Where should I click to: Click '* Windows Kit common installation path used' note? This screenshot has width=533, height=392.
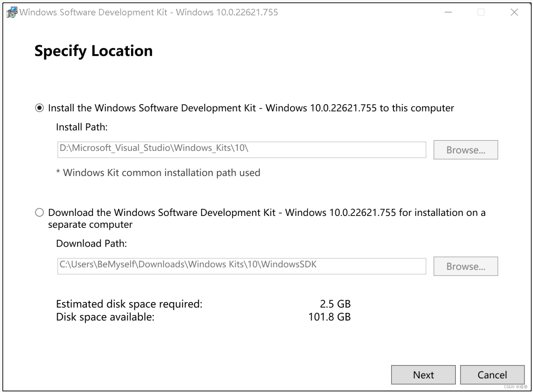[x=158, y=173]
